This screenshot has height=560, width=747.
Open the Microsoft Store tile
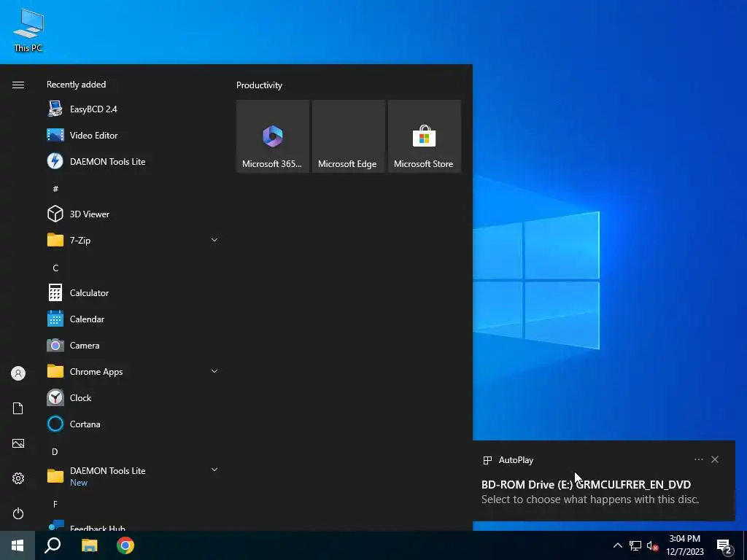click(x=425, y=136)
